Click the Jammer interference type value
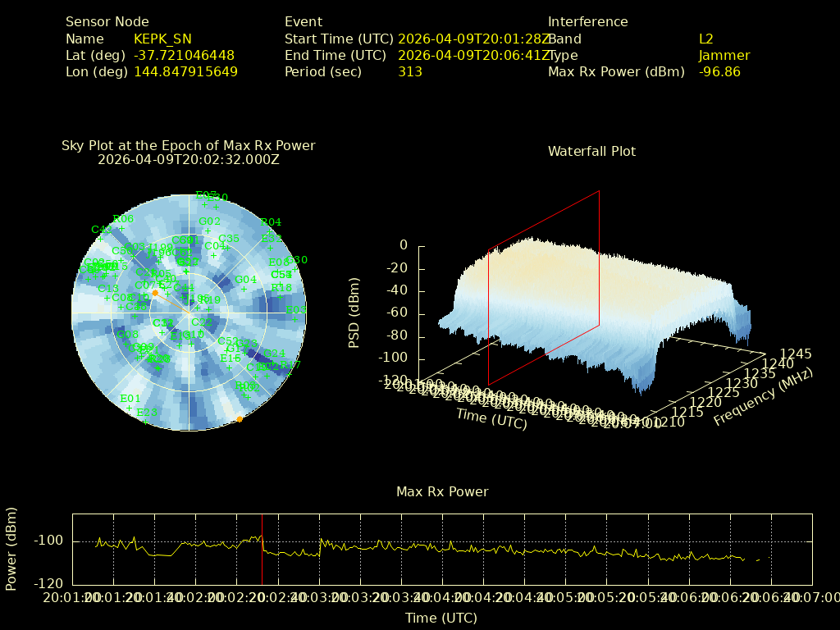 (x=724, y=55)
